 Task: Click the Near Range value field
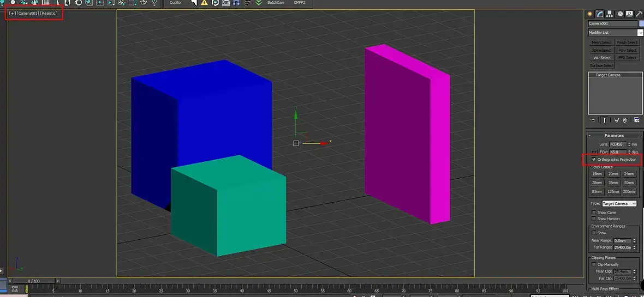pyautogui.click(x=621, y=241)
